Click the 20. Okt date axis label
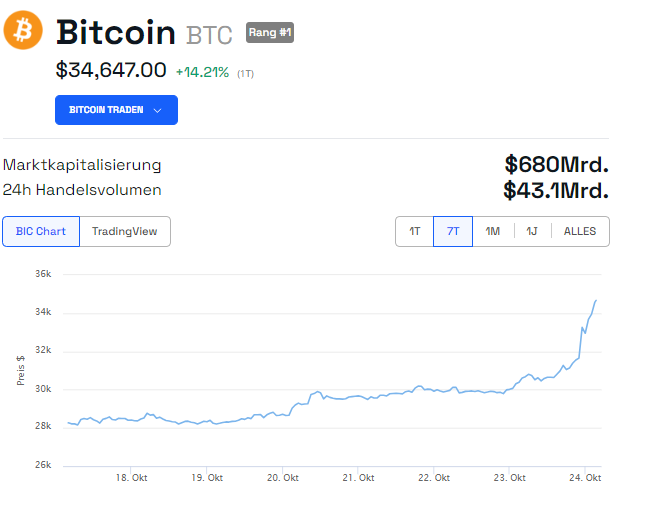This screenshot has width=670, height=508. click(x=282, y=478)
